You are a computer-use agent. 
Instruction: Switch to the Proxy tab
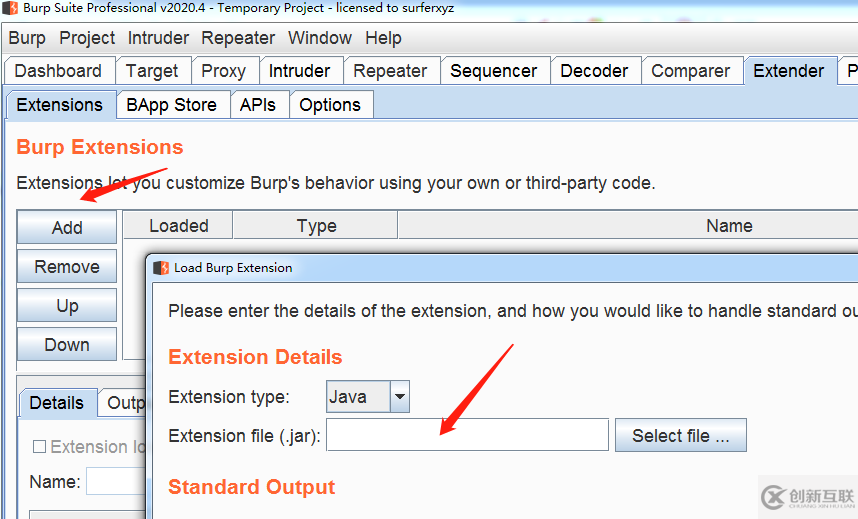click(223, 71)
